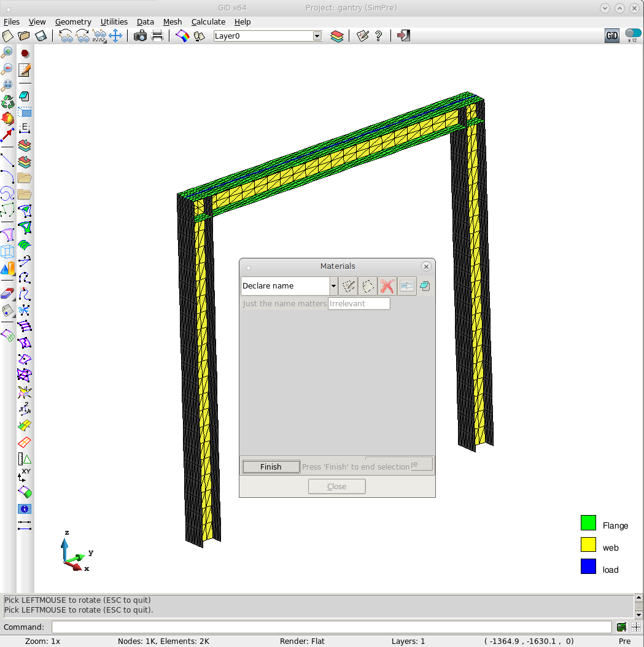Click the four-arrow Pan view icon
This screenshot has width=644, height=647.
(x=115, y=36)
